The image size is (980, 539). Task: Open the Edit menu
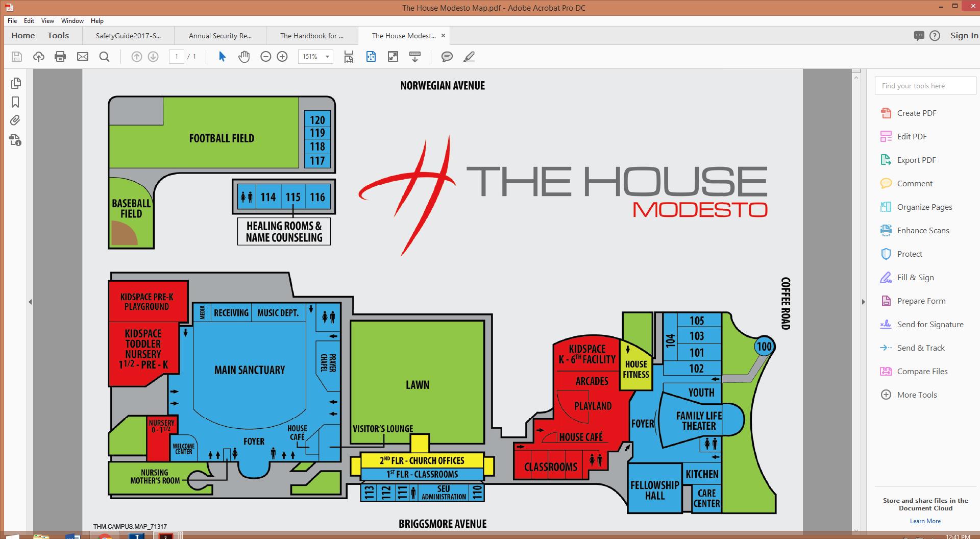(29, 21)
